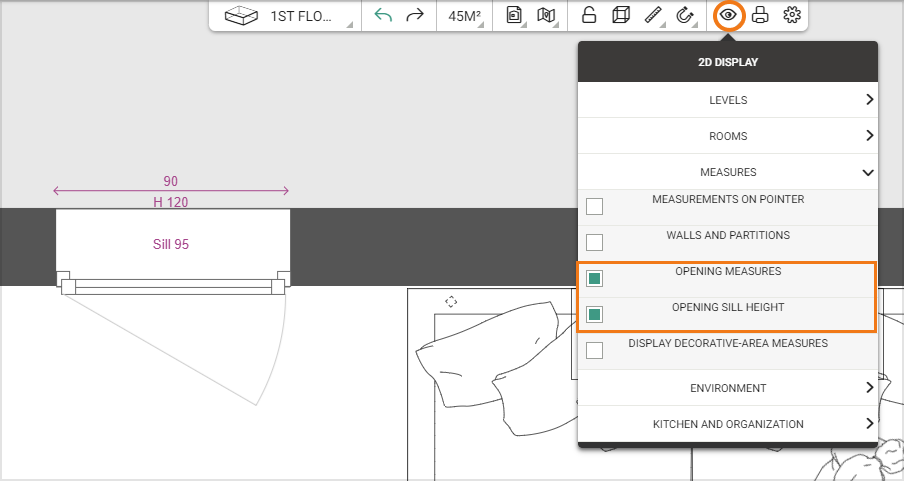Open the settings gear icon

(x=792, y=16)
